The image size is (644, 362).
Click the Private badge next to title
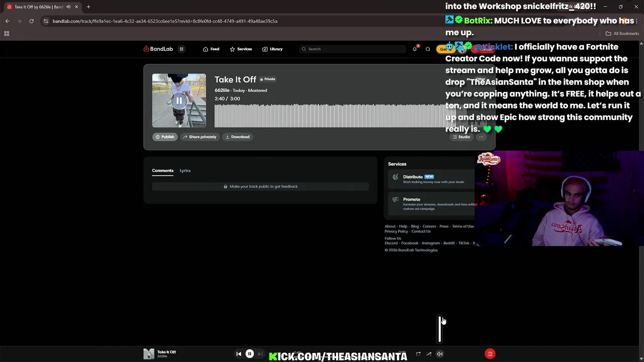tap(267, 79)
